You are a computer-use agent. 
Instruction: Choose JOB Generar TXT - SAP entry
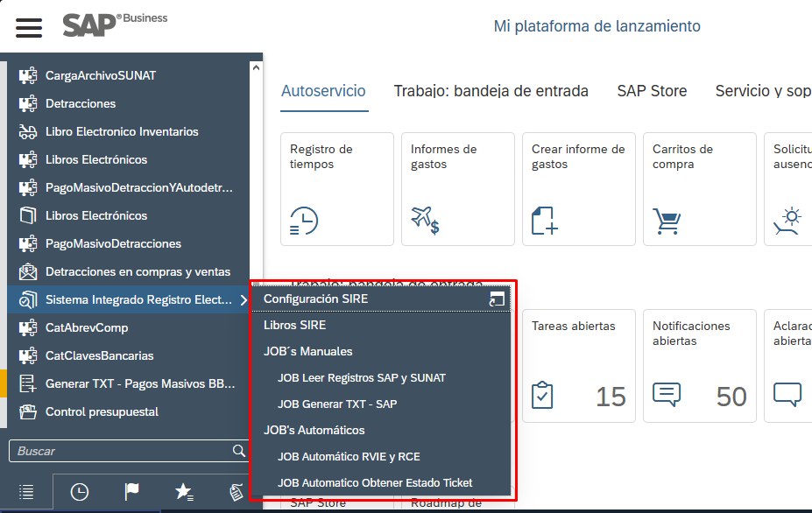click(337, 404)
